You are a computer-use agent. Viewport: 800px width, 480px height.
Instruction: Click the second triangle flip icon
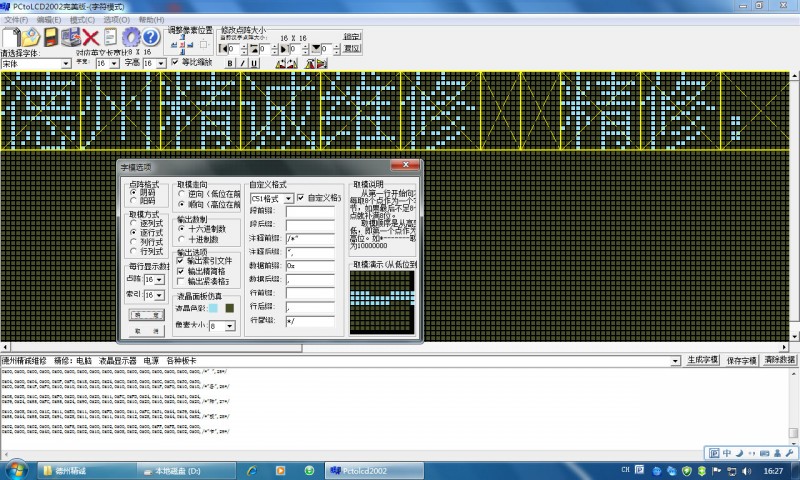tap(292, 63)
